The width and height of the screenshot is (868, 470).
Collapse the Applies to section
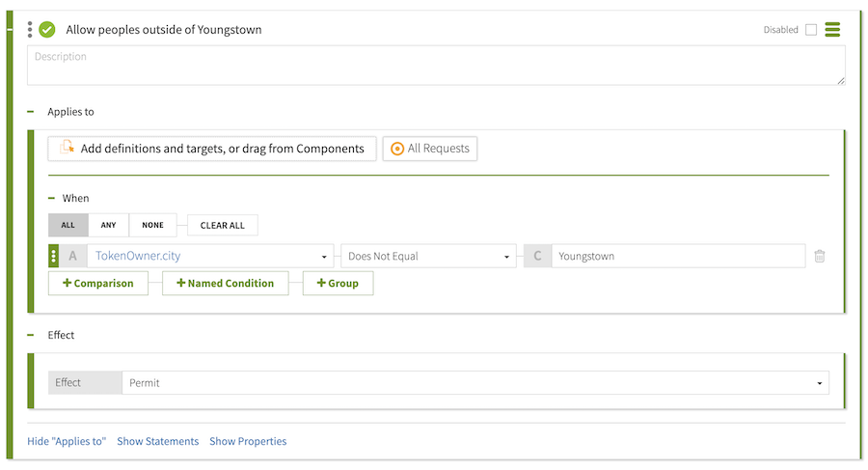coord(32,112)
